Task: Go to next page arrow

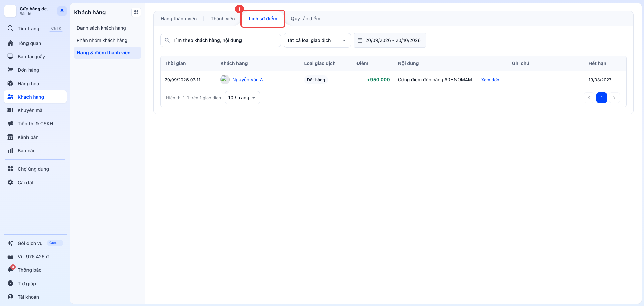Action: pyautogui.click(x=614, y=98)
